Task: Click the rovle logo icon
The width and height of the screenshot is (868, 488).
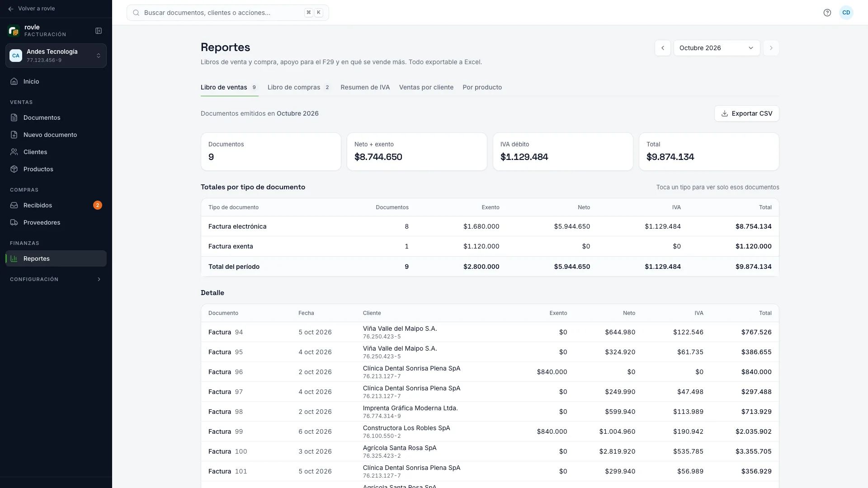Action: (14, 31)
